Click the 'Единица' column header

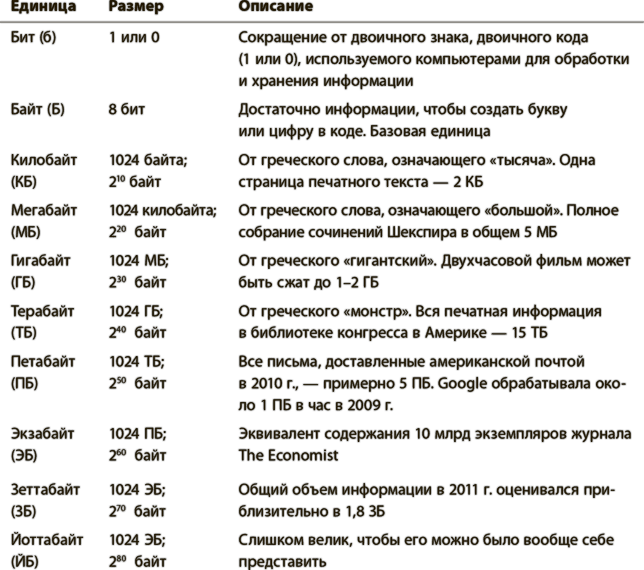[43, 7]
